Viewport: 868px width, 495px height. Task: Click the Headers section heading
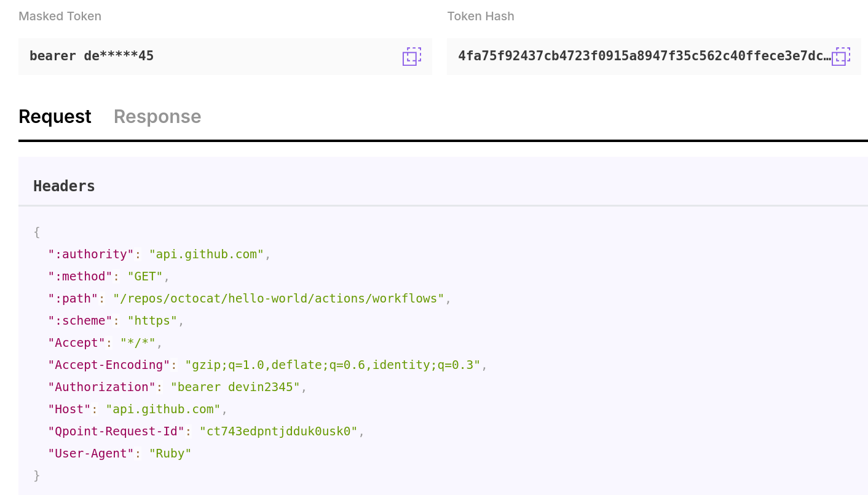click(64, 186)
